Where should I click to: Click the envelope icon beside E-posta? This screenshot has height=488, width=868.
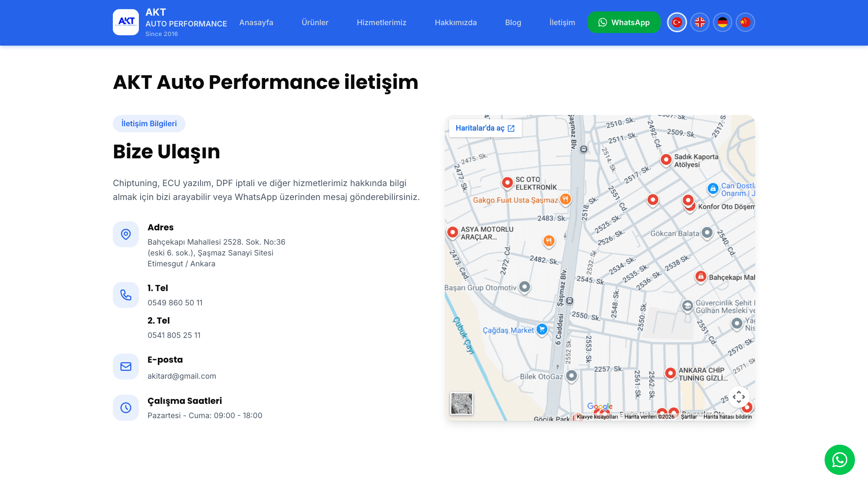coord(126,367)
